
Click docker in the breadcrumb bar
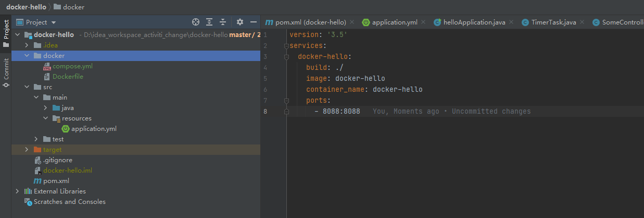(x=73, y=7)
